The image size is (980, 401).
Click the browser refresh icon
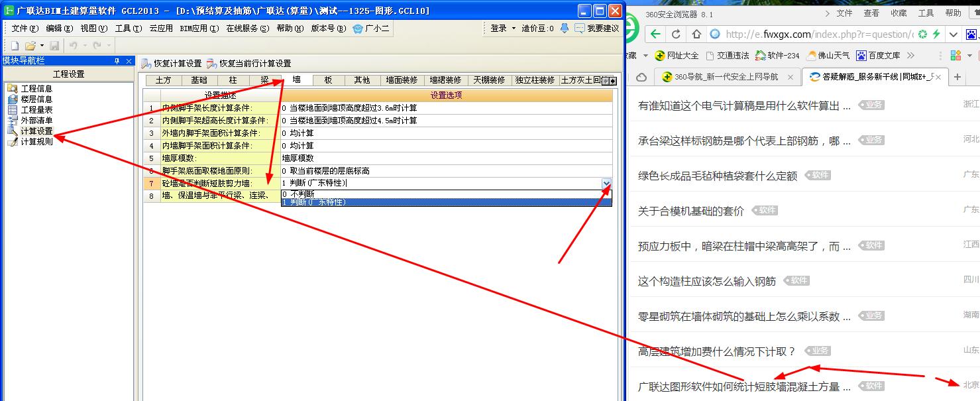(677, 34)
